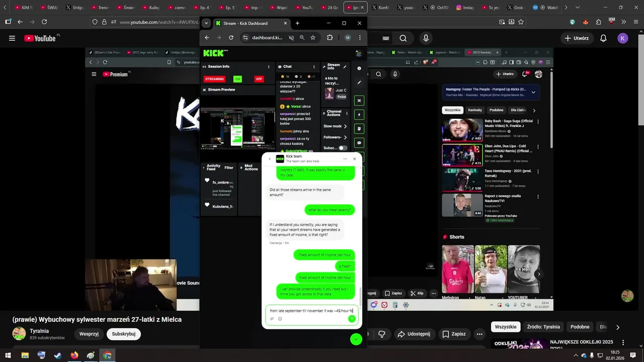Reload the Kick dashboard page
This screenshot has width=644, height=362.
click(231, 38)
